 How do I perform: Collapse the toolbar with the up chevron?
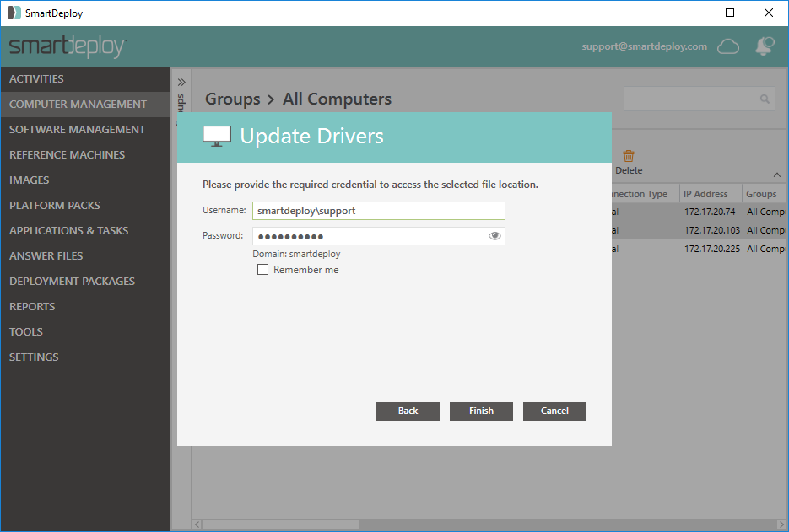pyautogui.click(x=777, y=175)
